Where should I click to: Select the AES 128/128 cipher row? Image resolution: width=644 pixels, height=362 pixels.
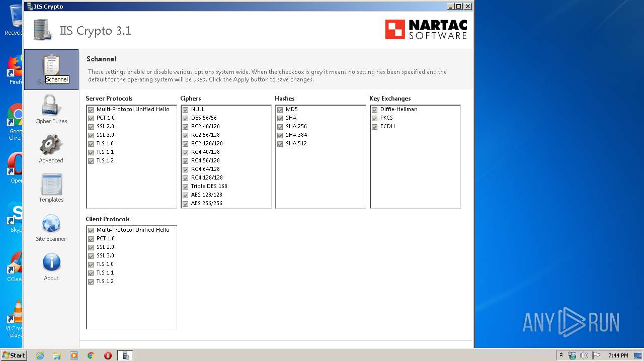click(226, 195)
